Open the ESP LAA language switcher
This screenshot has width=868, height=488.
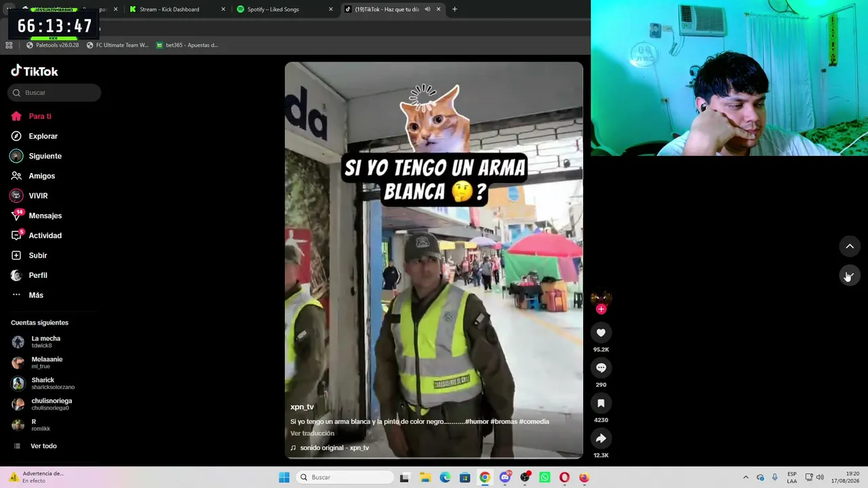pyautogui.click(x=792, y=477)
